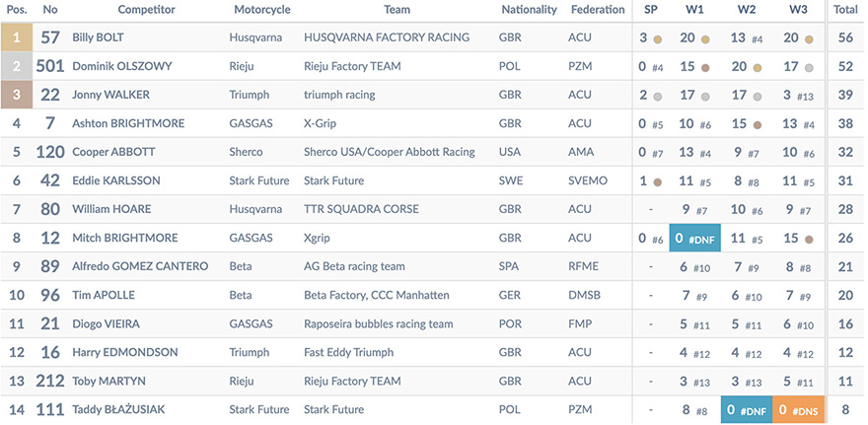The width and height of the screenshot is (868, 425).
Task: Open competitor Billy BOLT
Action: point(98,37)
